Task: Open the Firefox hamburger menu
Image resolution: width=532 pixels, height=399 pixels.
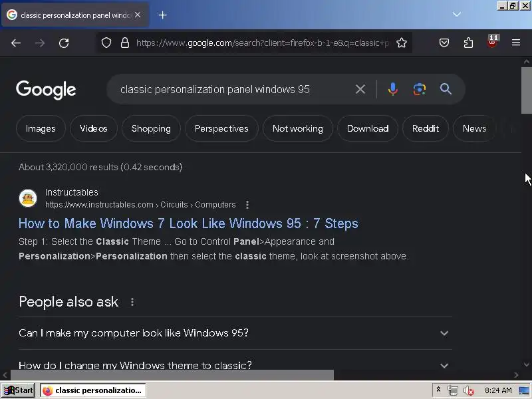Action: (516, 43)
